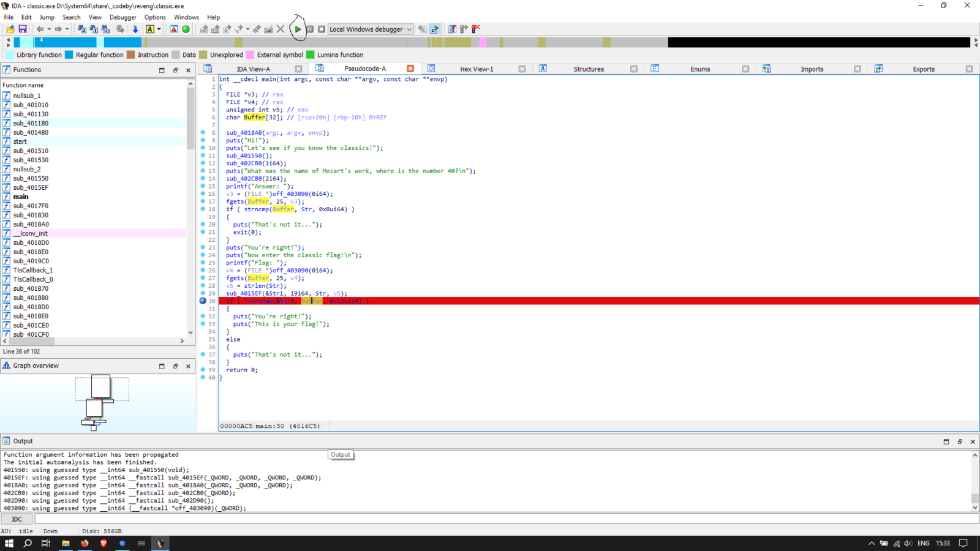Toggle breakpoint dot on line 29
980x551 pixels.
[203, 293]
